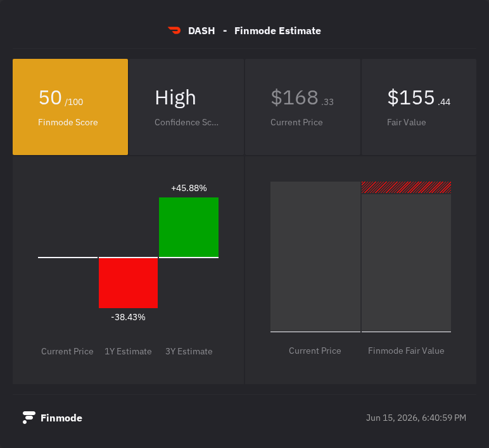
Task: Click 'Current Price' label left of '1Y Estimate'
Action: pos(67,351)
